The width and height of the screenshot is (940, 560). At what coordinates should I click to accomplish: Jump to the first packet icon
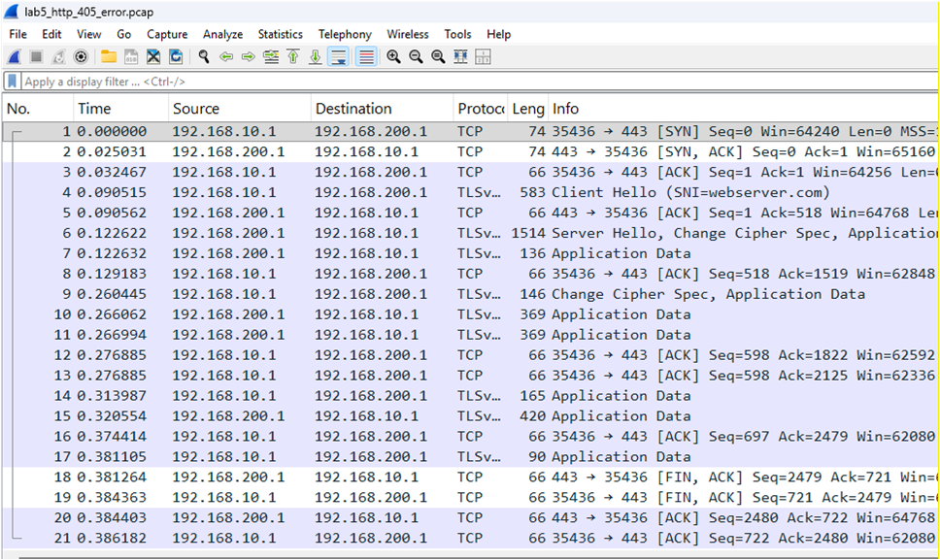(x=292, y=57)
